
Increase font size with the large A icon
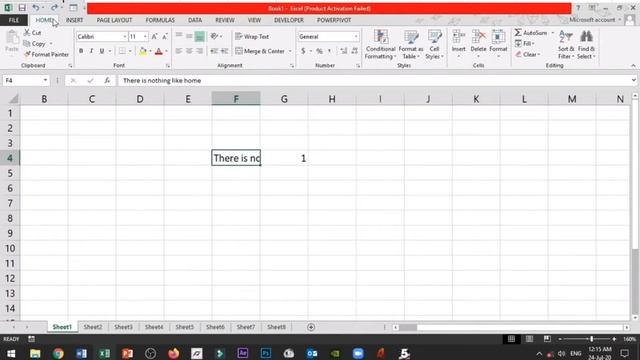[154, 37]
